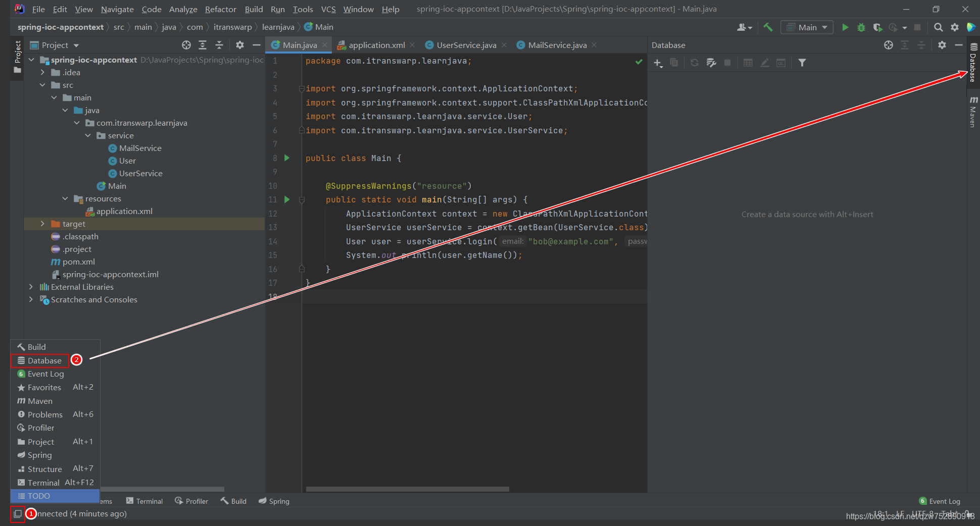
Task: Open the user accounts icon dropdown
Action: tap(745, 27)
